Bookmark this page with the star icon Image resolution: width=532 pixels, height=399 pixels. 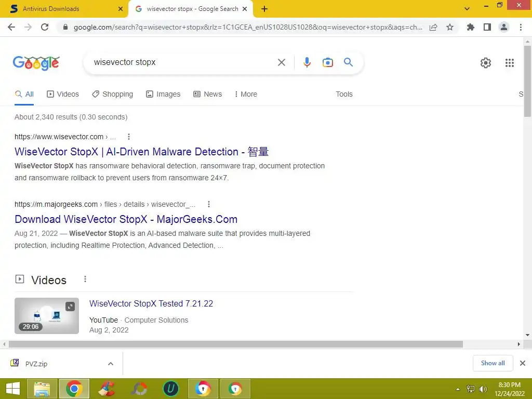(x=450, y=27)
